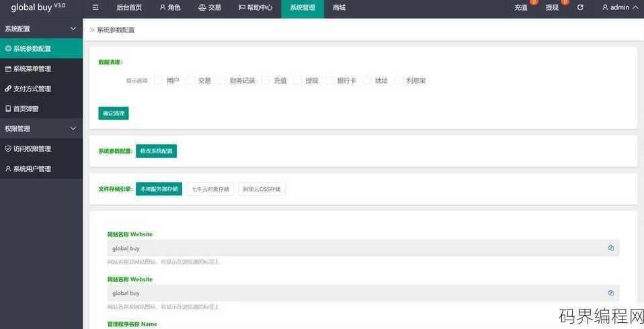Click the 系统参数配置 breadcrumb text
This screenshot has width=644, height=329.
tap(116, 30)
